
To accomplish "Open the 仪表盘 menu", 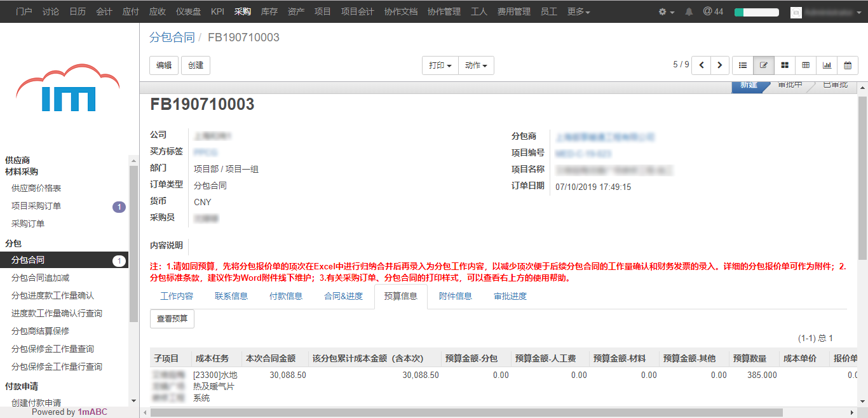I will click(188, 11).
